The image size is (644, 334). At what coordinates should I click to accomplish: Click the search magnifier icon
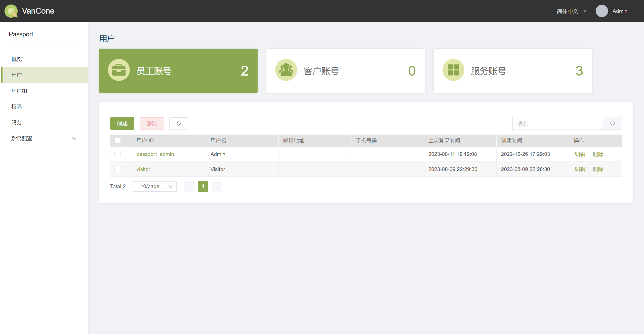tap(613, 123)
